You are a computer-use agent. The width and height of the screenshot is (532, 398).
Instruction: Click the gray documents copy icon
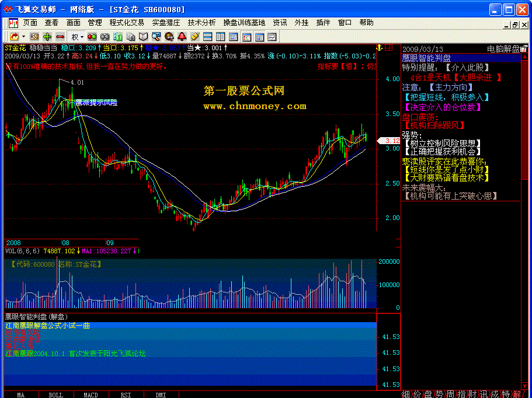tap(131, 37)
